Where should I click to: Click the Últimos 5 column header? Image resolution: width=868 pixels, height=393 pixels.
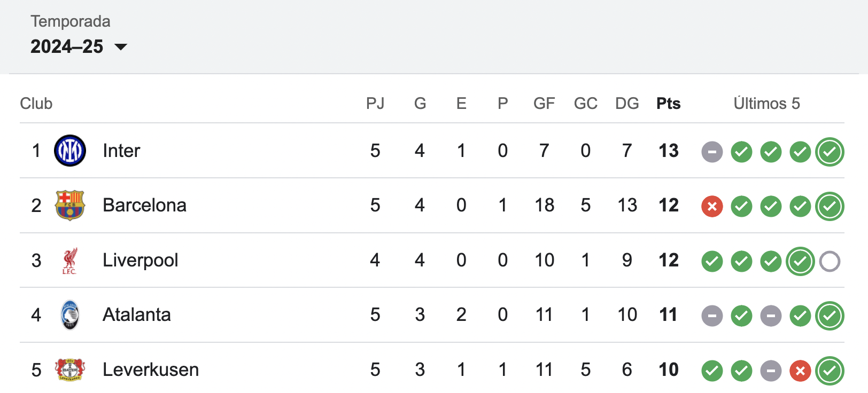coord(766,103)
